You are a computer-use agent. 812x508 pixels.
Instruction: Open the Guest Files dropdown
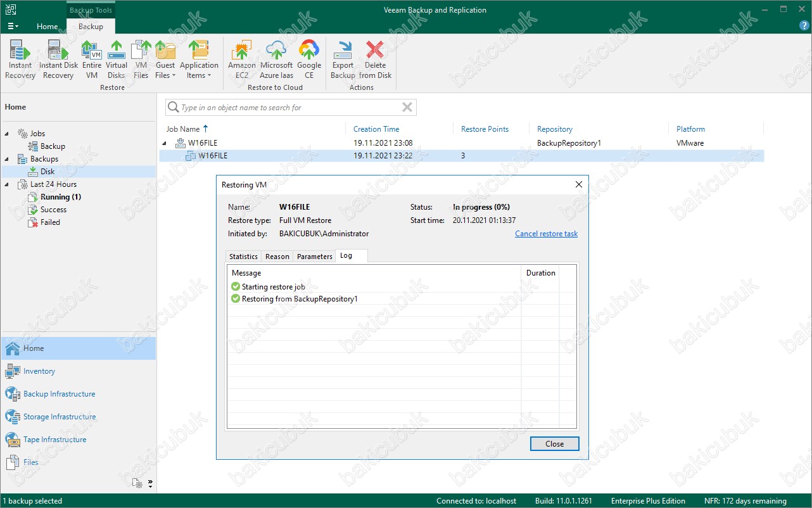click(165, 60)
